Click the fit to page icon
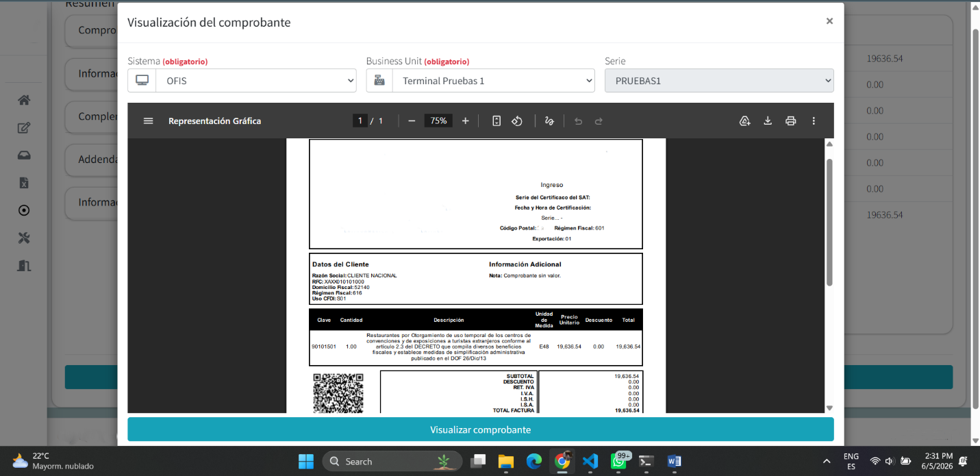The height and width of the screenshot is (476, 980). click(497, 121)
